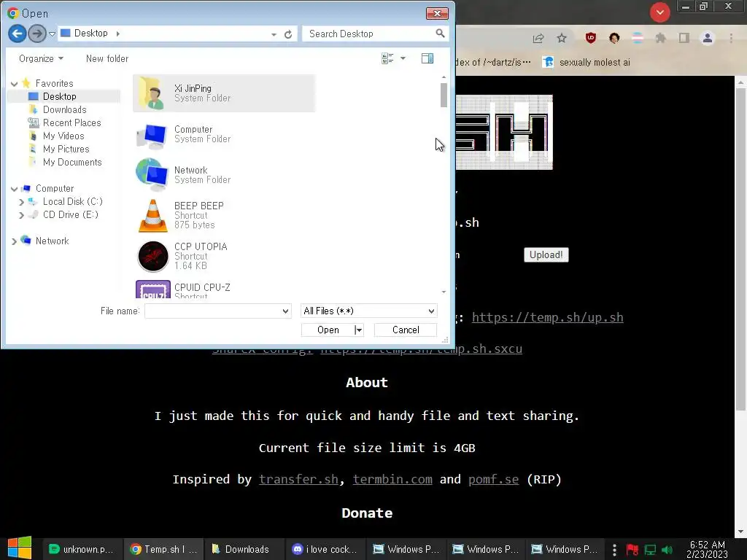747x560 pixels.
Task: Change the view with the view icon
Action: (x=387, y=58)
